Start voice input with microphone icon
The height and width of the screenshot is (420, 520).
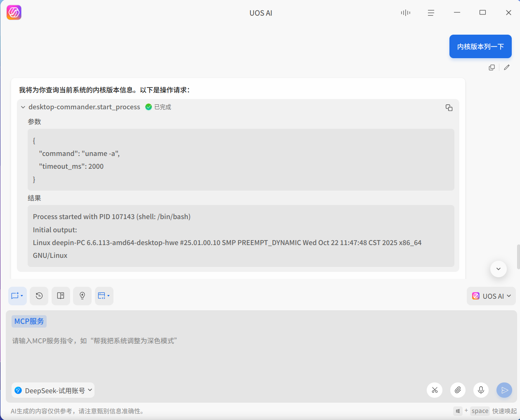tap(481, 390)
